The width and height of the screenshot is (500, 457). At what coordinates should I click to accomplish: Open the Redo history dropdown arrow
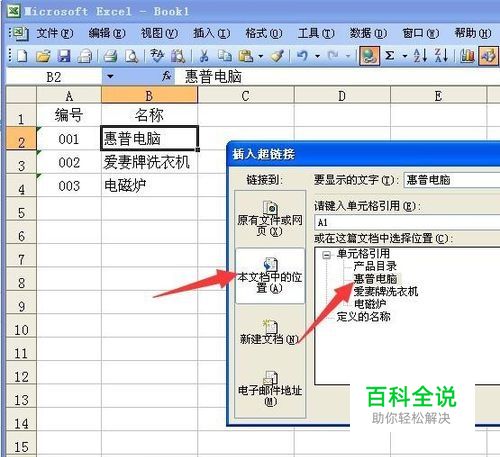(348, 56)
